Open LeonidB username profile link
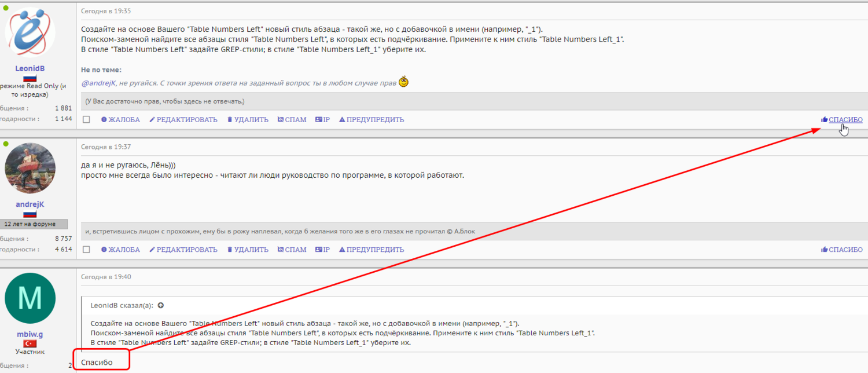This screenshot has width=868, height=373. point(30,68)
